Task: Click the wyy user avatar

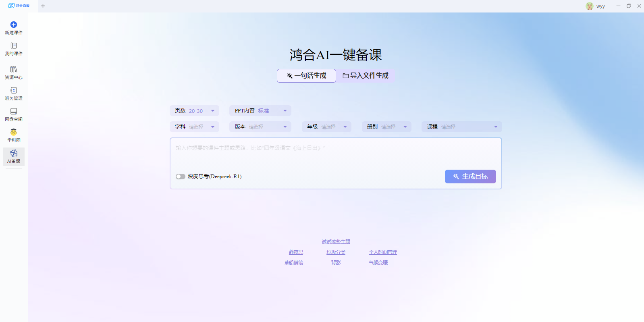Action: [x=590, y=6]
